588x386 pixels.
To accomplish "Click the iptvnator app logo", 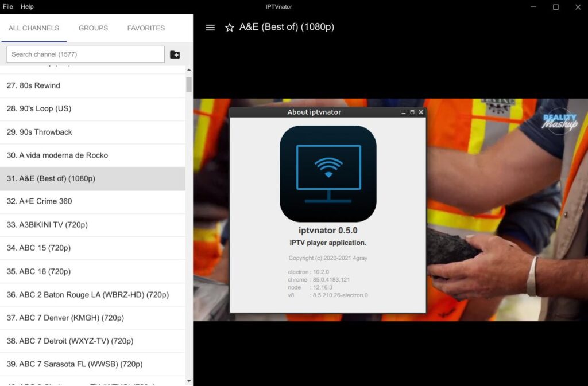I will click(328, 174).
